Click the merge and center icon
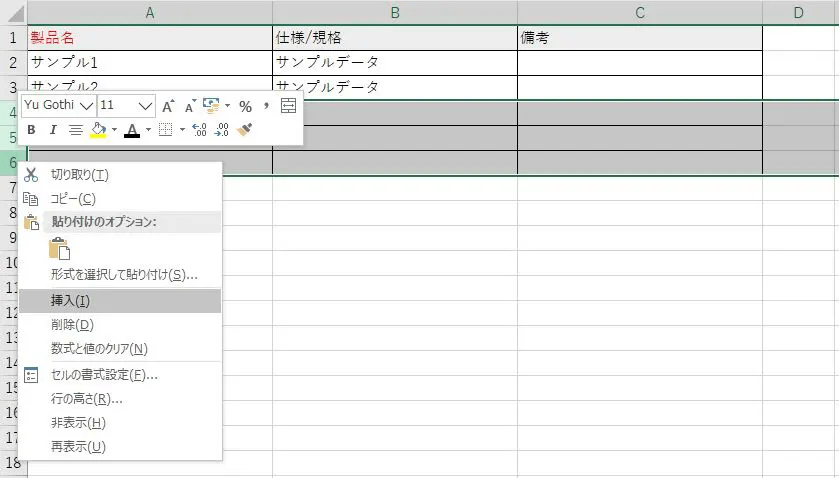The width and height of the screenshot is (839, 478). 289,106
